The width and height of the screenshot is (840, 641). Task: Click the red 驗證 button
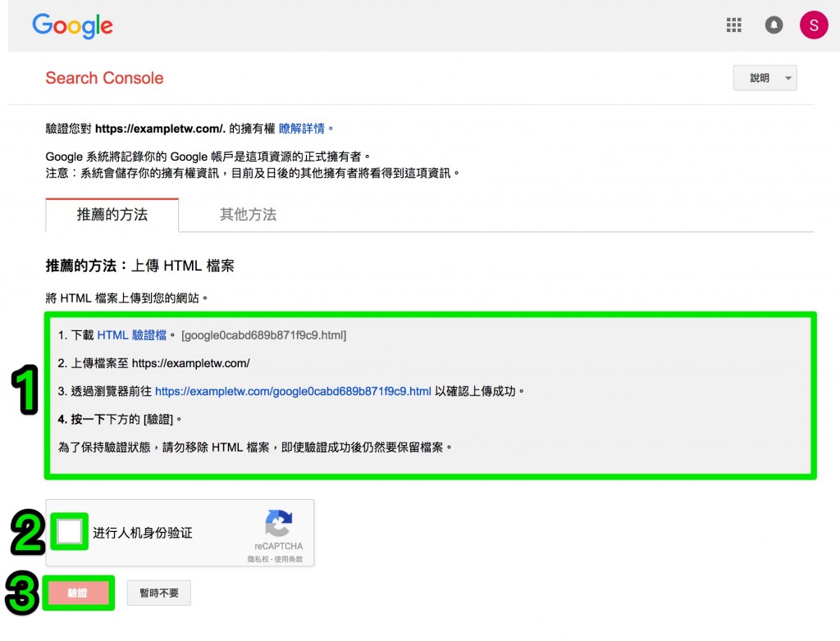point(78,593)
